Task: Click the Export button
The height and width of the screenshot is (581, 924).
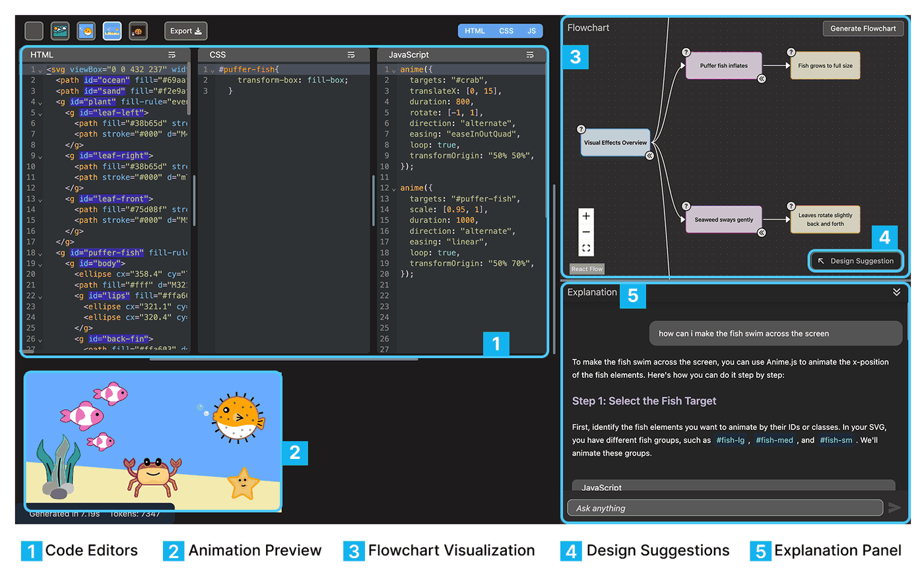Action: pyautogui.click(x=185, y=31)
